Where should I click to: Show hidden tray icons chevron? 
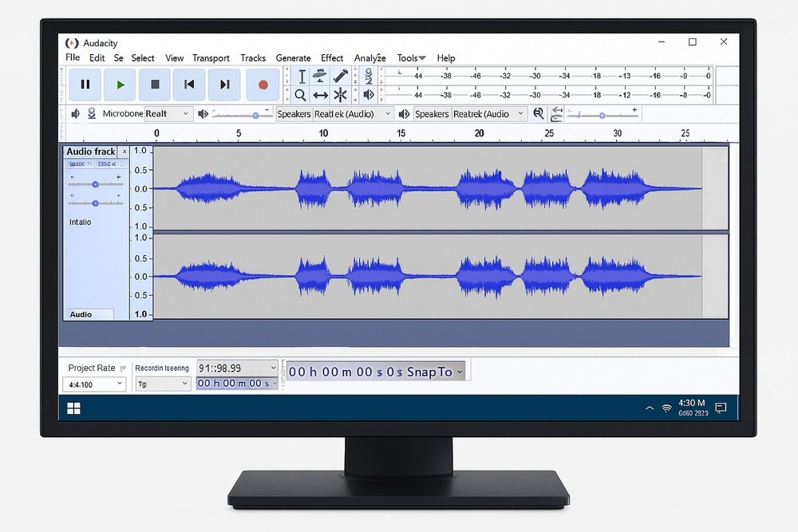pyautogui.click(x=650, y=408)
